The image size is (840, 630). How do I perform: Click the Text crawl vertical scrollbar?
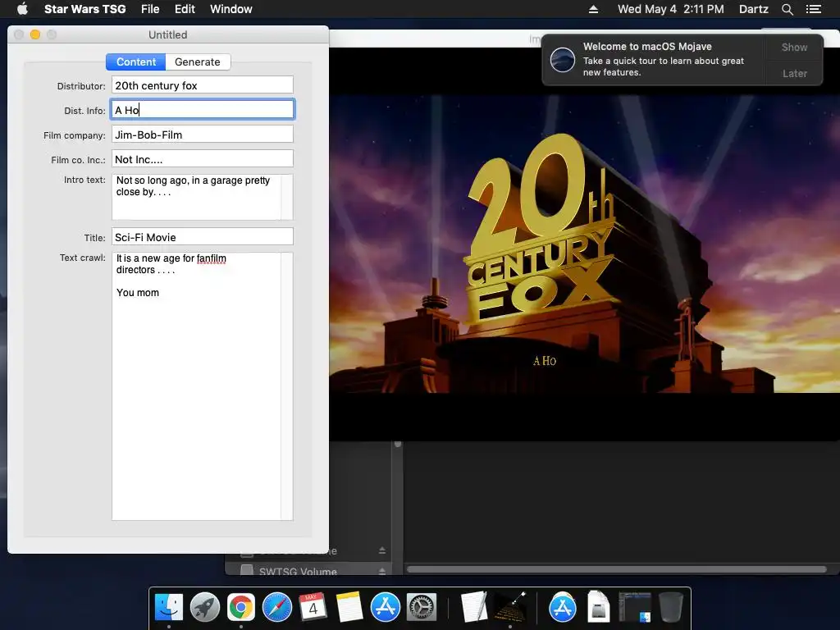pyautogui.click(x=287, y=386)
